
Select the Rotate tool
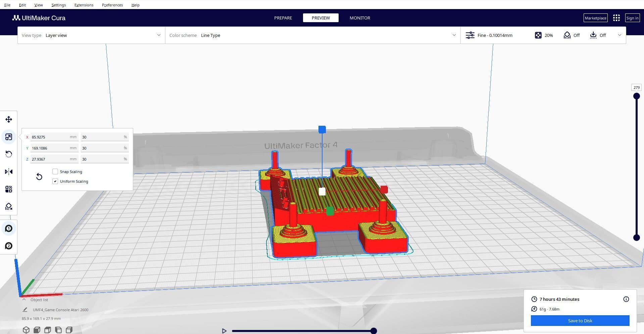9,154
